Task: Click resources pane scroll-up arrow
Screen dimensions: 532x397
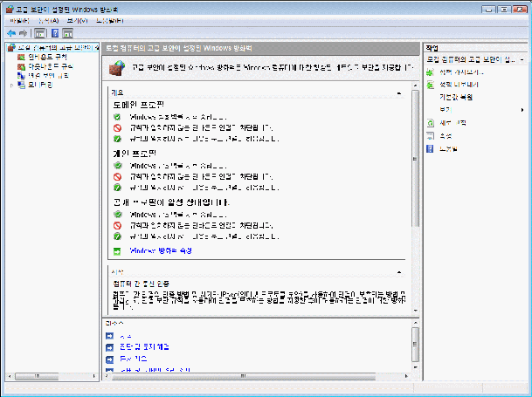Action: coord(415,323)
